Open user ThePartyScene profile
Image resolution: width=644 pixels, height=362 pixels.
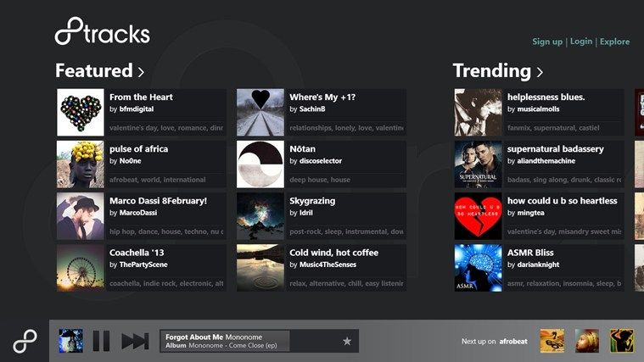[x=143, y=265]
